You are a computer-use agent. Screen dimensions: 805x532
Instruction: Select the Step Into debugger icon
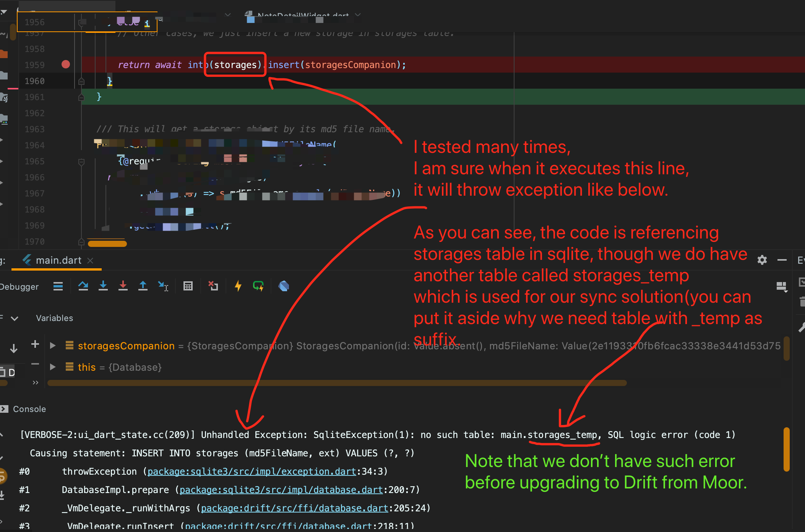coord(103,286)
